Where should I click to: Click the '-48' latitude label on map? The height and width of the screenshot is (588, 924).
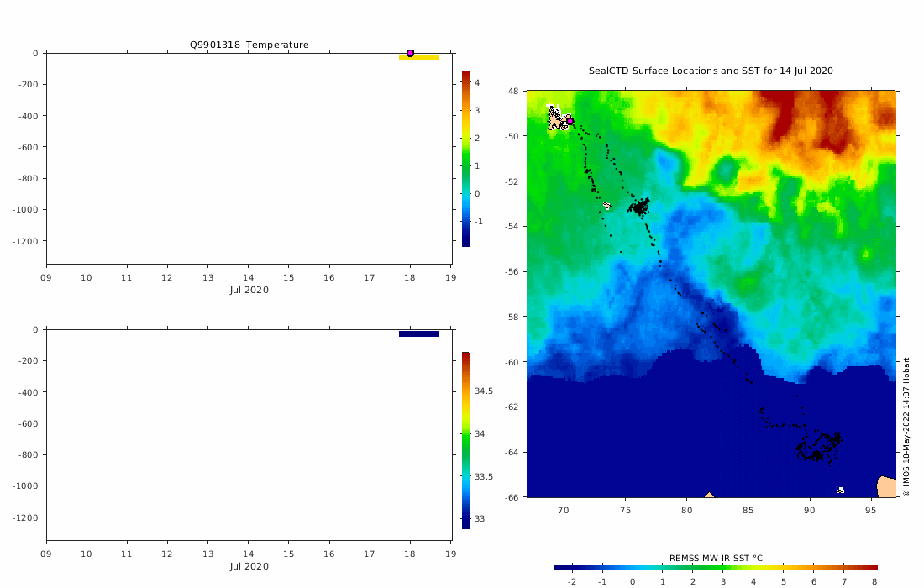pos(512,92)
